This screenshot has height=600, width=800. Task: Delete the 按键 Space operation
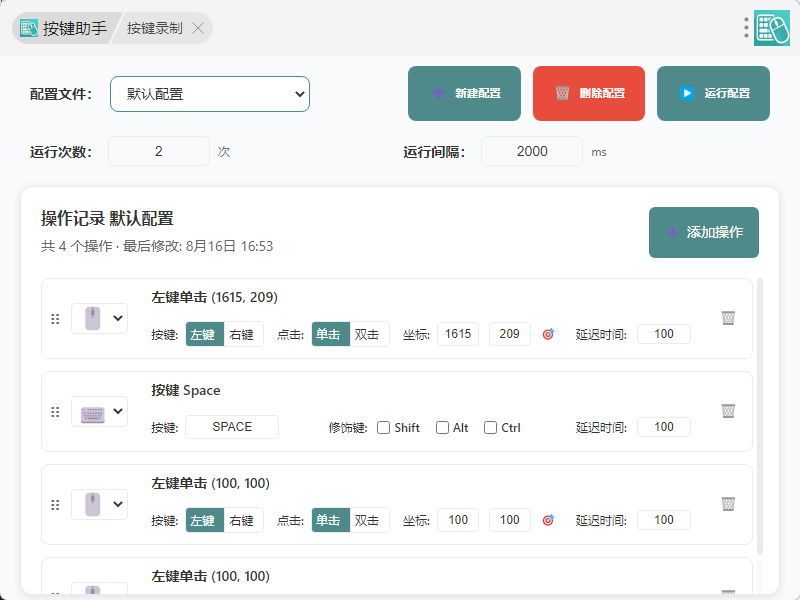pos(728,411)
